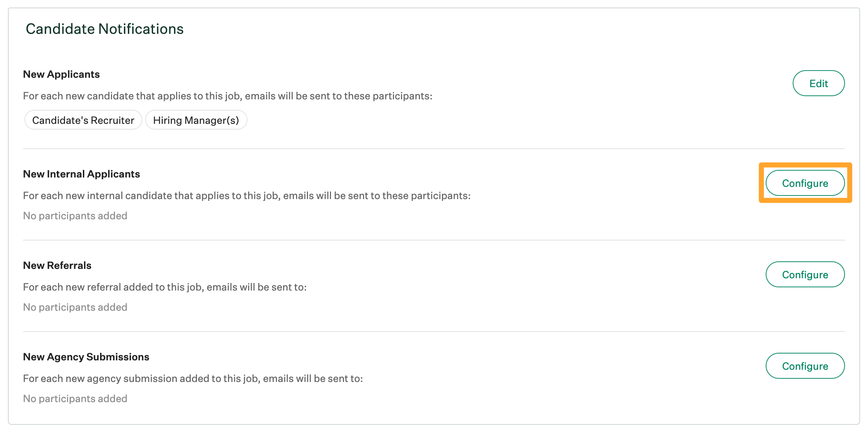Click the New Referrals section title
Viewport: 868px width, 432px height.
57,265
